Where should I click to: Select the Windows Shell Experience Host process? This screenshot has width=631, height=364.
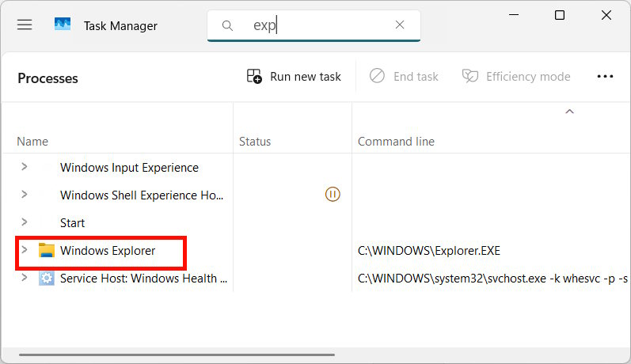[x=142, y=195]
